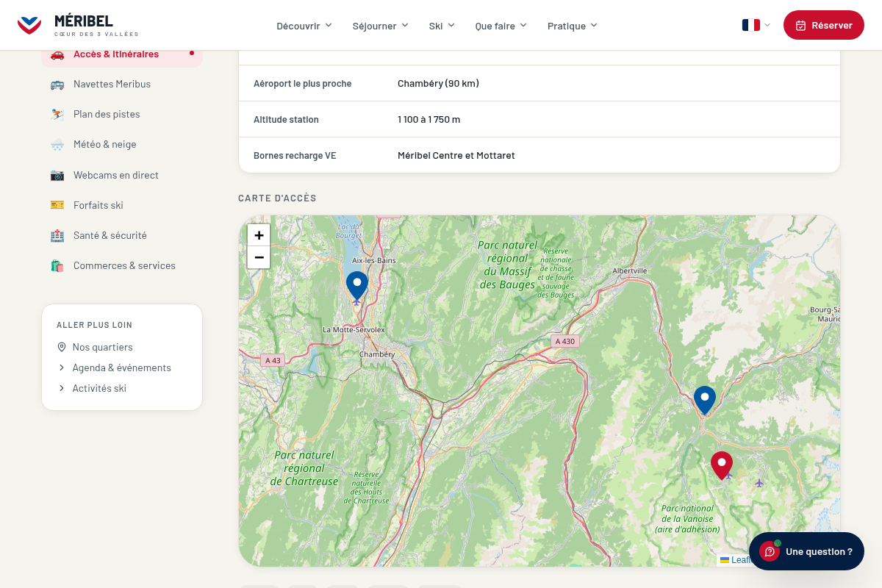Follow the Nos quartiers link

pyautogui.click(x=102, y=347)
